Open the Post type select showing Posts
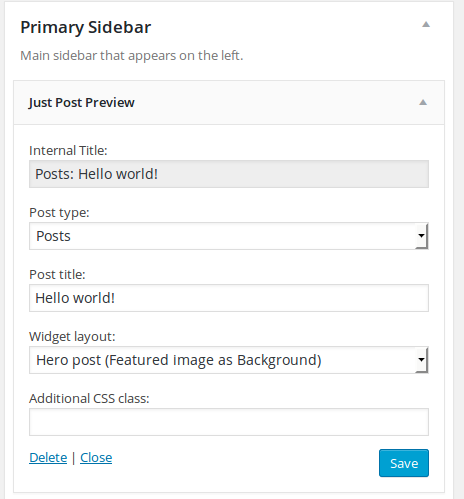Image resolution: width=464 pixels, height=499 pixels. point(229,236)
